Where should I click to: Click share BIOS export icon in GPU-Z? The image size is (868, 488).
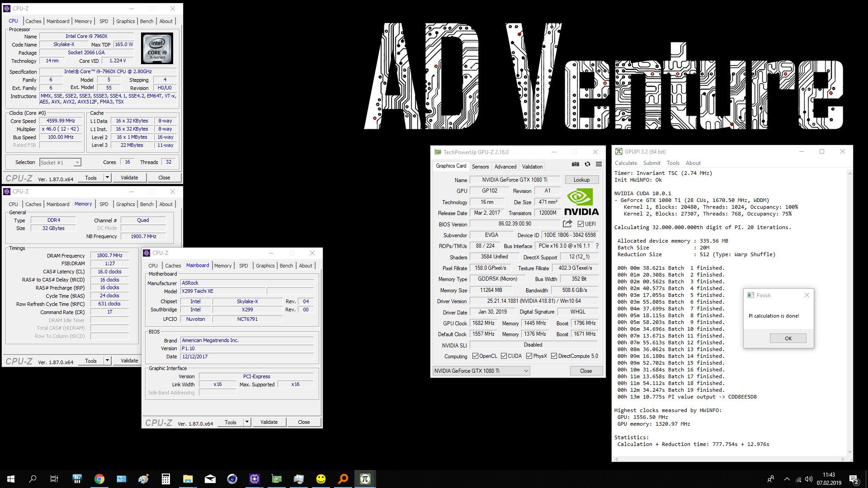tap(567, 224)
